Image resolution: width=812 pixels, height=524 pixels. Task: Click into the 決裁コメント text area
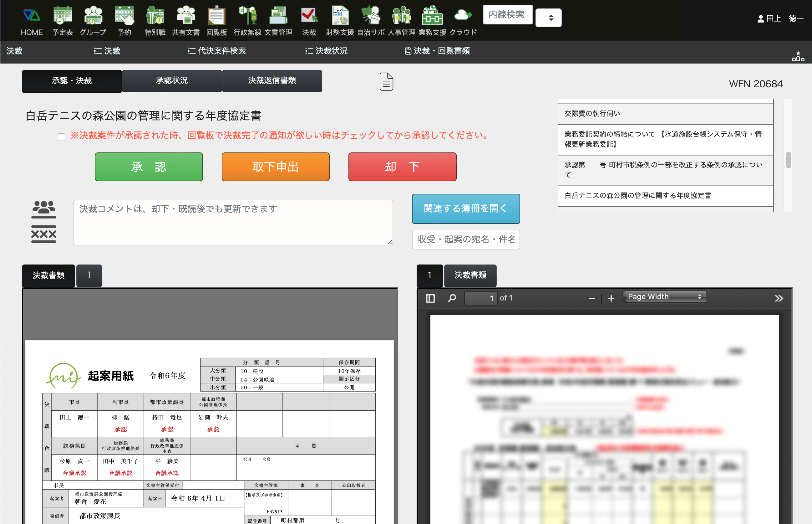pos(233,222)
